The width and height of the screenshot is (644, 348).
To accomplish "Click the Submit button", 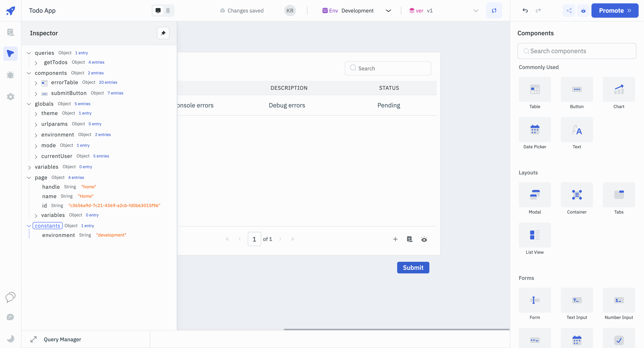I will [x=413, y=267].
